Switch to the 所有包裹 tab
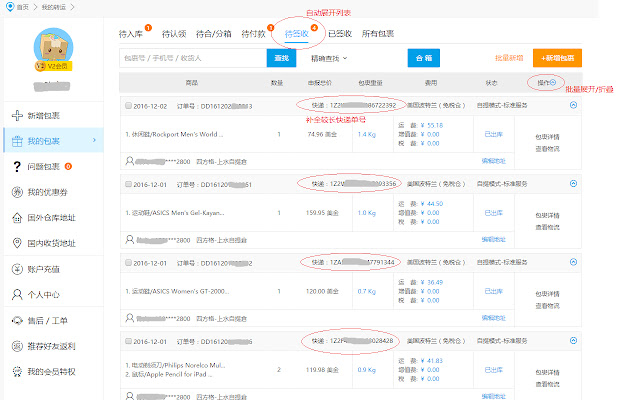Screen dimensions: 640x400 pyautogui.click(x=378, y=34)
